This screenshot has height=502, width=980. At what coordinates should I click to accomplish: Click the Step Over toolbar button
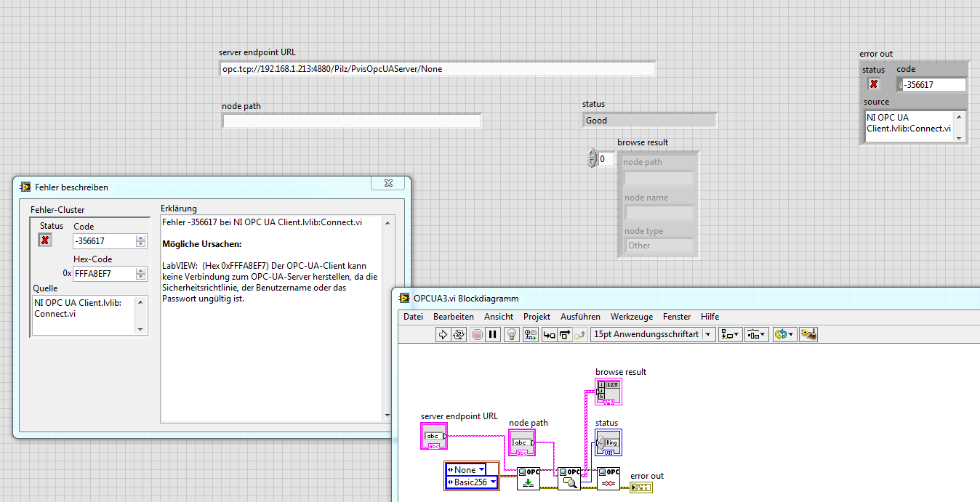564,334
